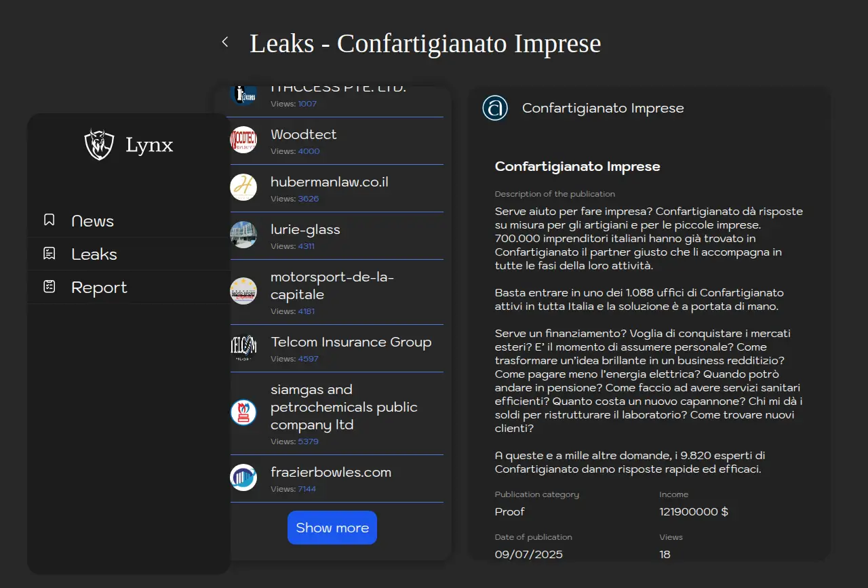Screen dimensions: 868x588
Task: Click the frazierbowles.com logo icon
Action: [x=243, y=477]
